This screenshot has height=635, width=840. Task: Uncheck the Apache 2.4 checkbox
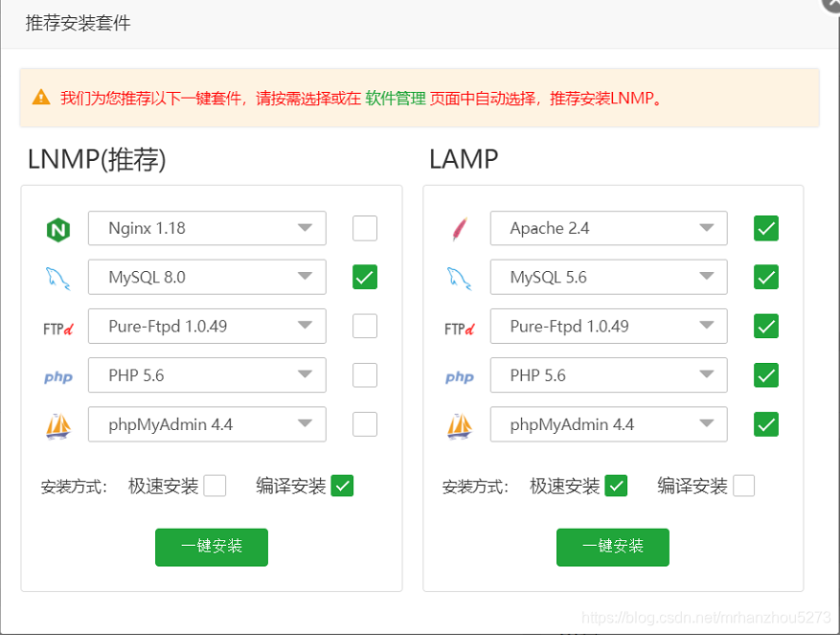click(x=766, y=228)
